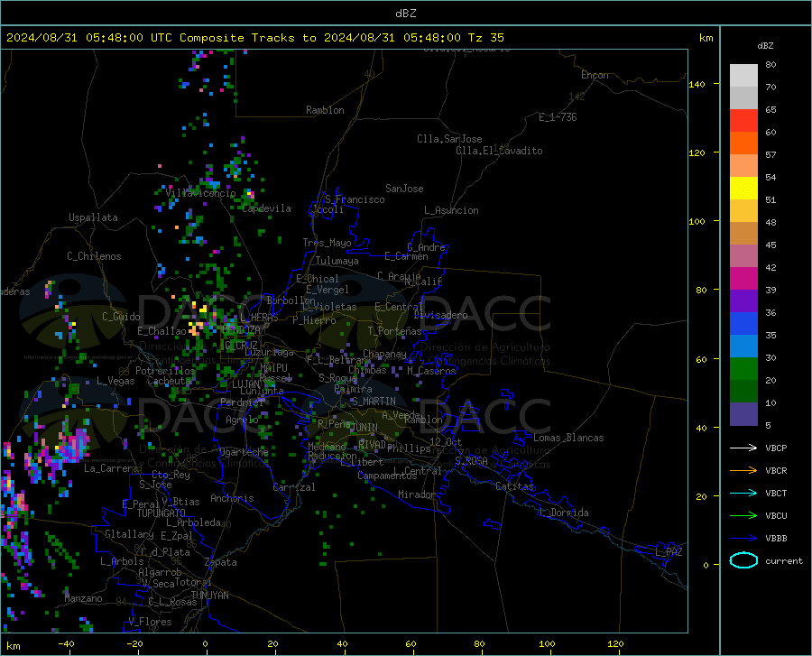Click the Uspallata place label
The height and width of the screenshot is (656, 812).
(93, 217)
